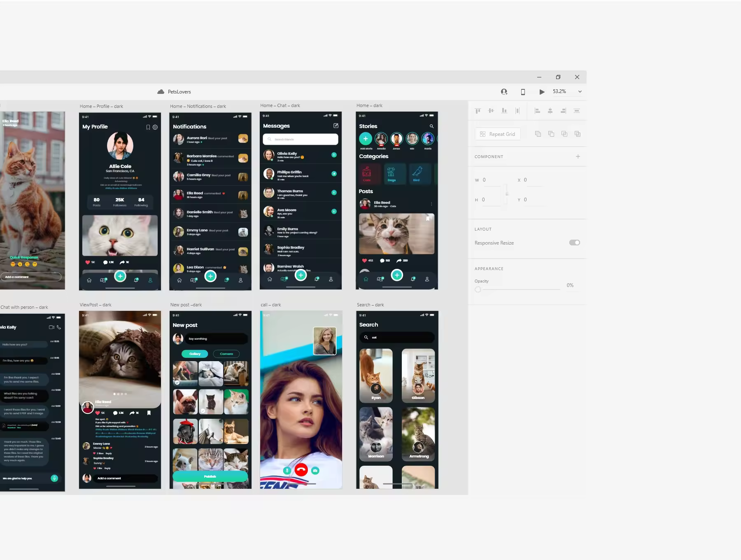This screenshot has width=741, height=560.
Task: Distribute objects horizontally
Action: (x=517, y=111)
